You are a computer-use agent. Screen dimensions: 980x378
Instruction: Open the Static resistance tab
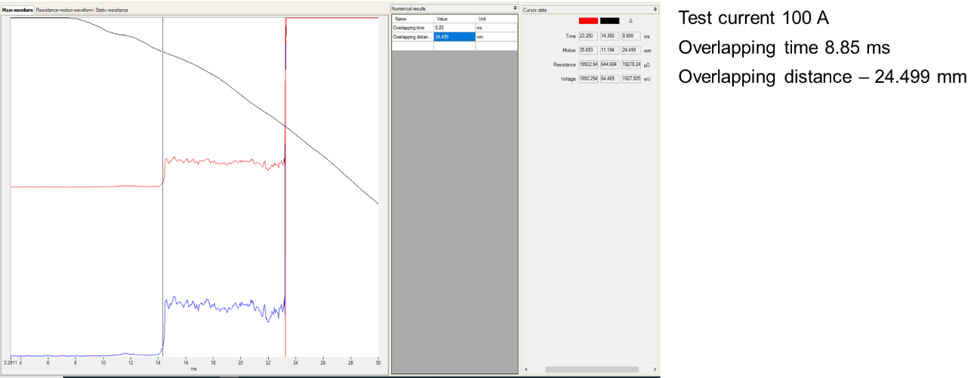(112, 11)
